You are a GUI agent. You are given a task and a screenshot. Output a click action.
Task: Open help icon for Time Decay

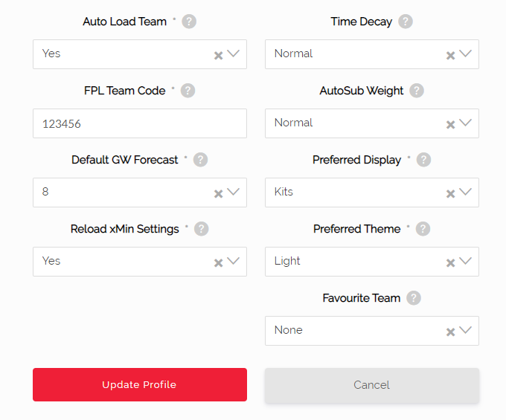click(405, 22)
